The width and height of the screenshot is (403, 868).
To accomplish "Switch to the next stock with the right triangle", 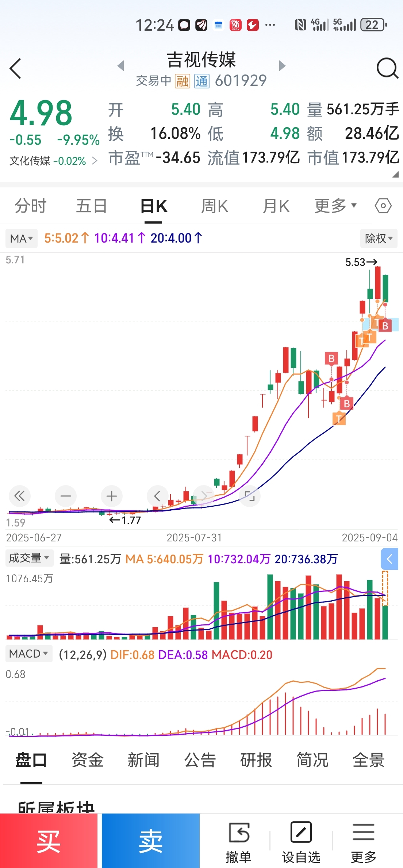I will point(282,66).
